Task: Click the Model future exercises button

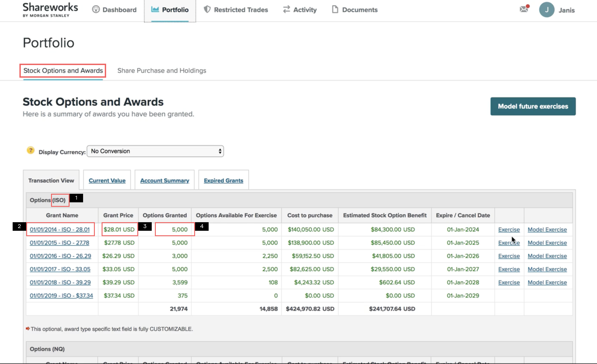Action: pyautogui.click(x=533, y=106)
